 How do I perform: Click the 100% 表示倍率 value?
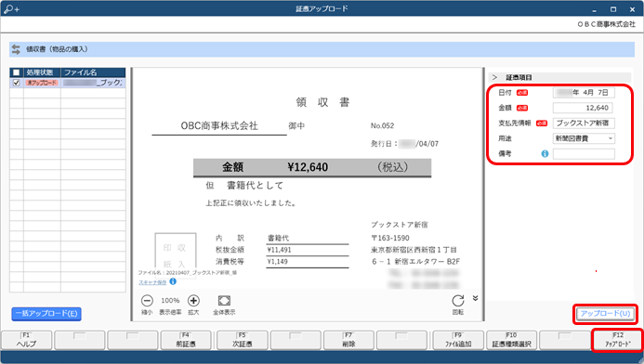[170, 300]
